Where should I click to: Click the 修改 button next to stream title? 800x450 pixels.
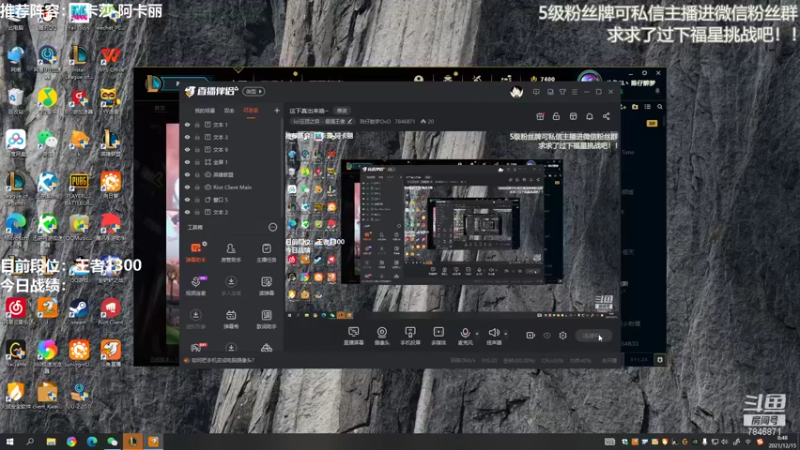(341, 111)
